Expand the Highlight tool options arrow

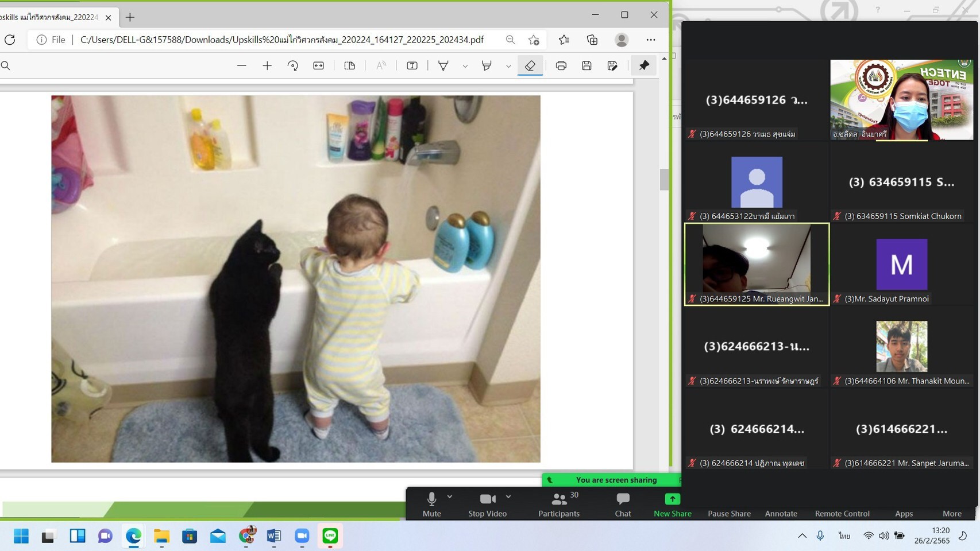pos(508,66)
